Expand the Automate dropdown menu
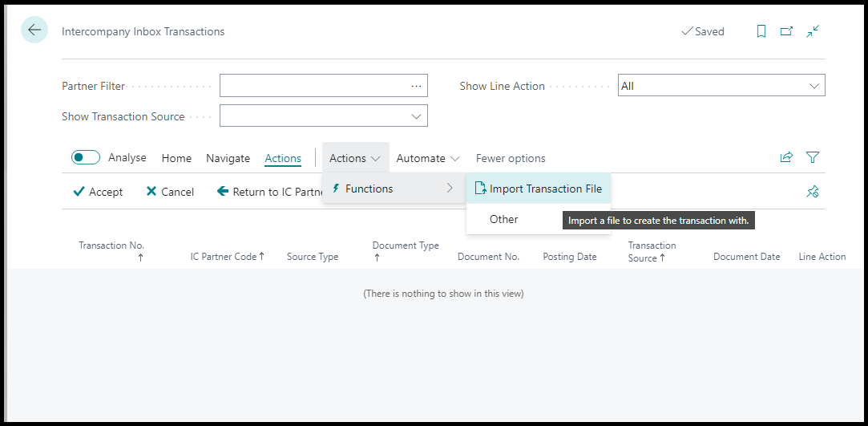This screenshot has width=868, height=426. [x=428, y=158]
